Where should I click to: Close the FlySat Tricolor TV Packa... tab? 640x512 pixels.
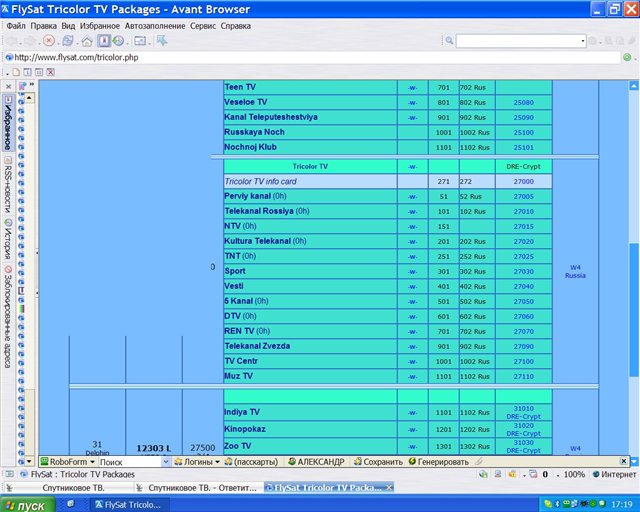tap(389, 487)
